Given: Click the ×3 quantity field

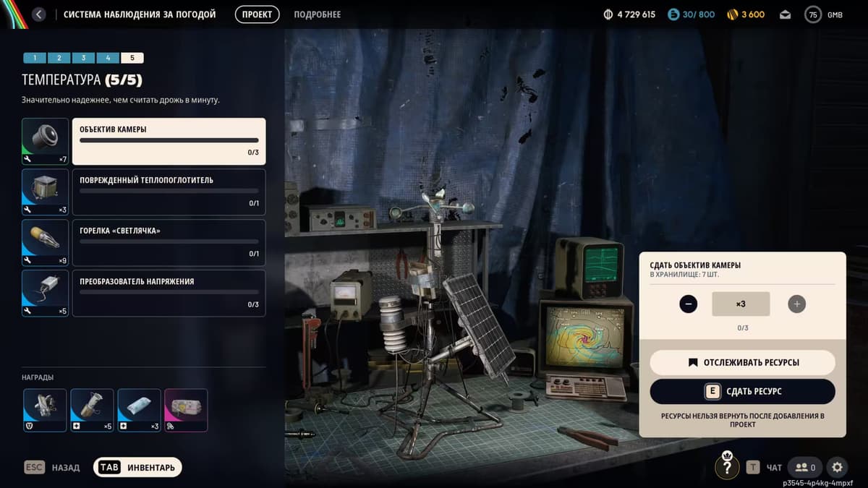Looking at the screenshot, I should point(741,304).
